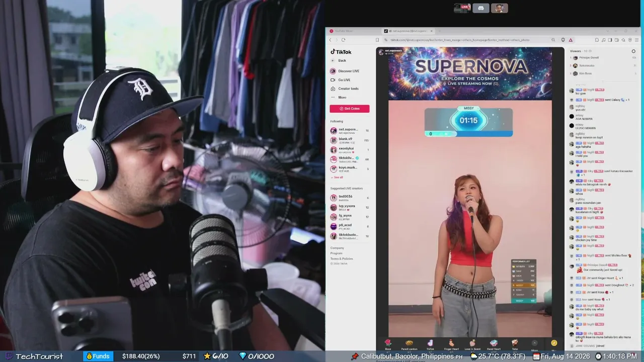Open the browser hamburger menu
This screenshot has height=362, width=644.
point(635,40)
